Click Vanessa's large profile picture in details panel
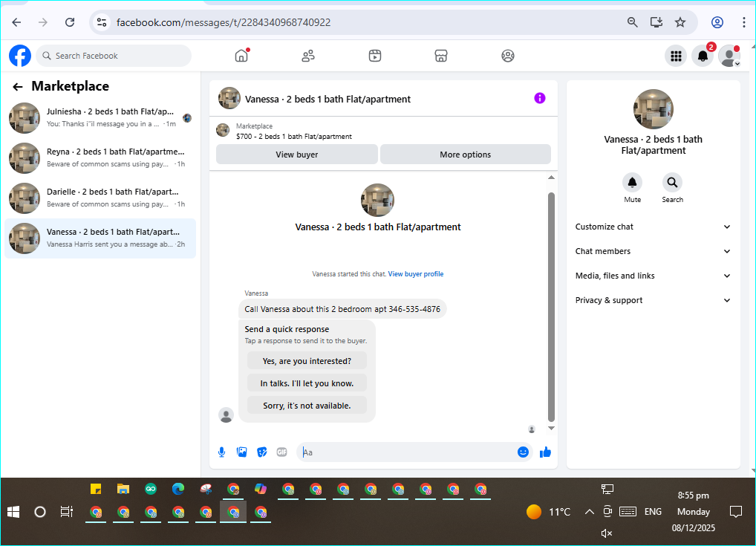The height and width of the screenshot is (546, 756). click(654, 109)
